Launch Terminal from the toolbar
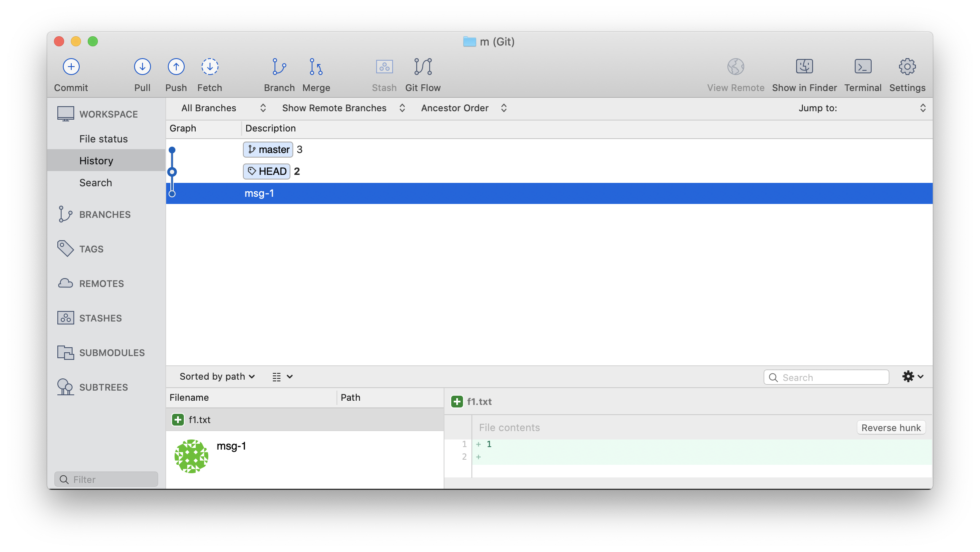Viewport: 980px width, 552px height. point(863,67)
